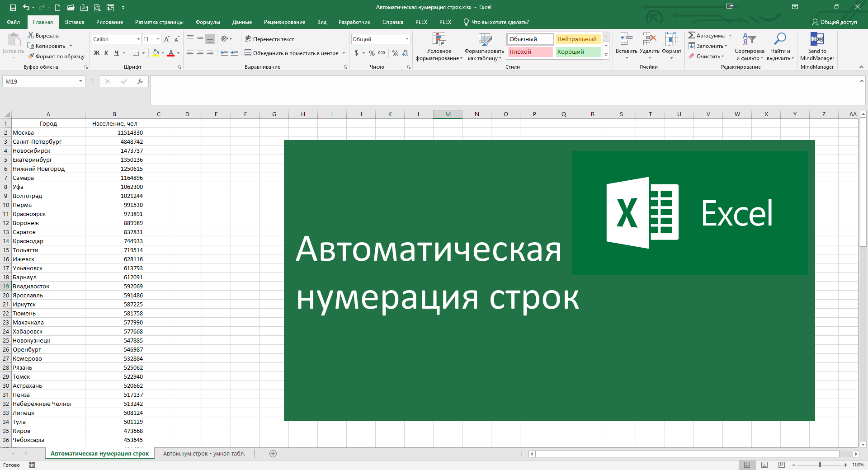Viewport: 868px width, 470px height.
Task: Toggle italic formatting (К)
Action: point(106,53)
